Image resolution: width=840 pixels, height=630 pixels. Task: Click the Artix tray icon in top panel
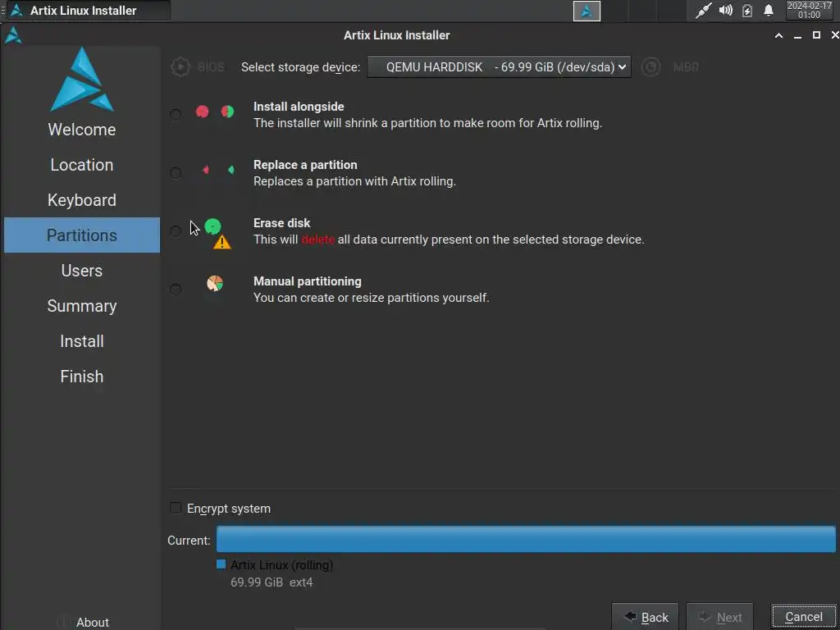point(587,11)
